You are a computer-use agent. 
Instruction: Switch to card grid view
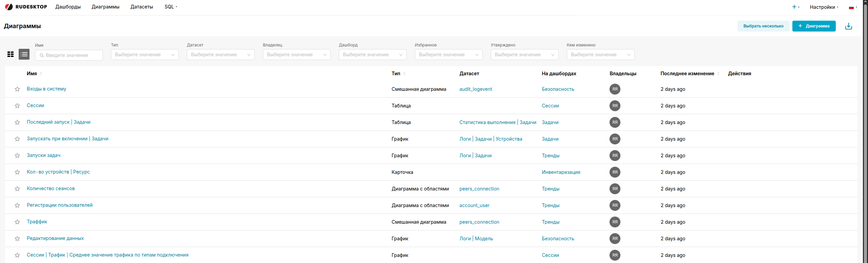coord(11,54)
